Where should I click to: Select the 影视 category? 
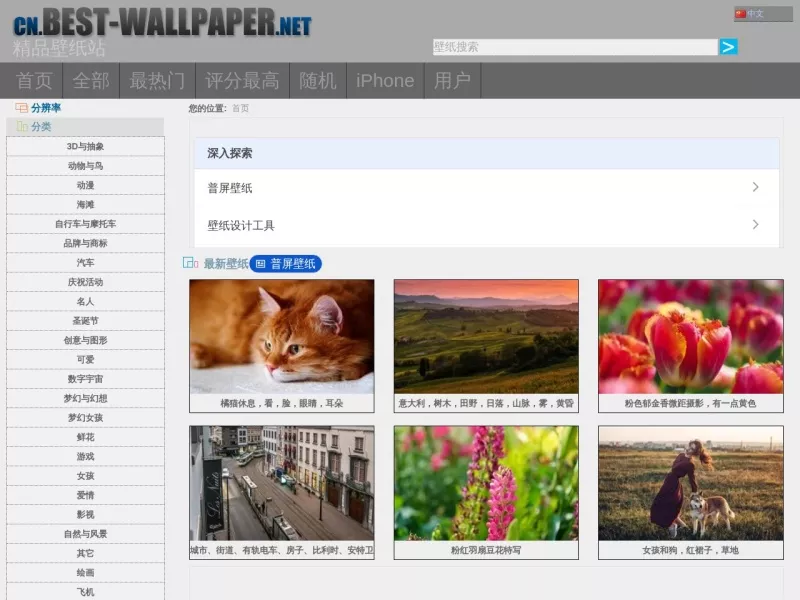[85, 515]
